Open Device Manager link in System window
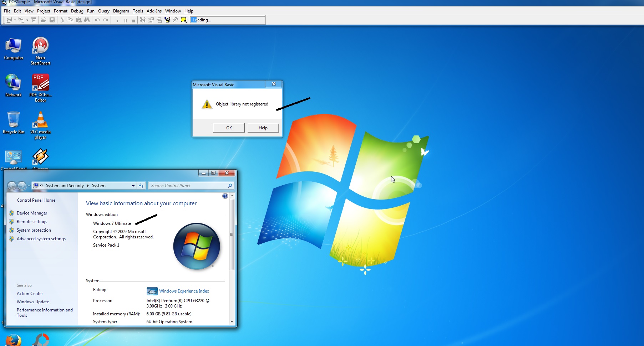This screenshot has width=644, height=346. point(32,213)
